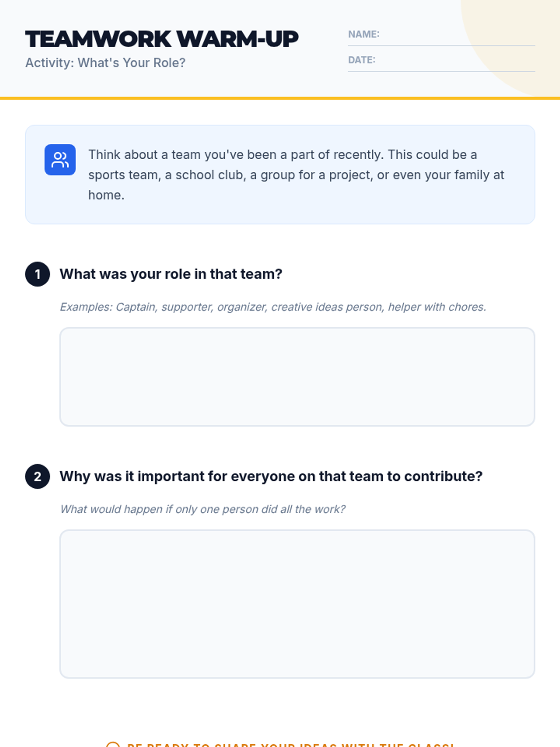Viewport: 560px width, 747px height.
Task: Click the number 2 question badge
Action: 37,476
